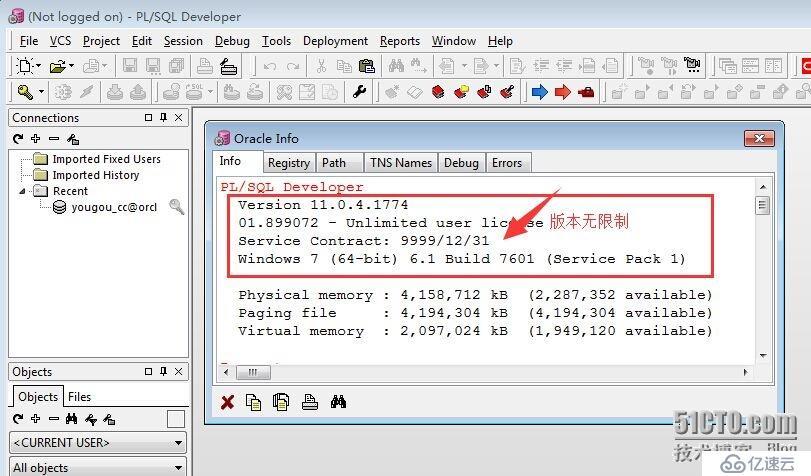Viewport: 811px width, 476px height.
Task: Click the filter wrench icon in Objects toolbar
Action: (91, 420)
